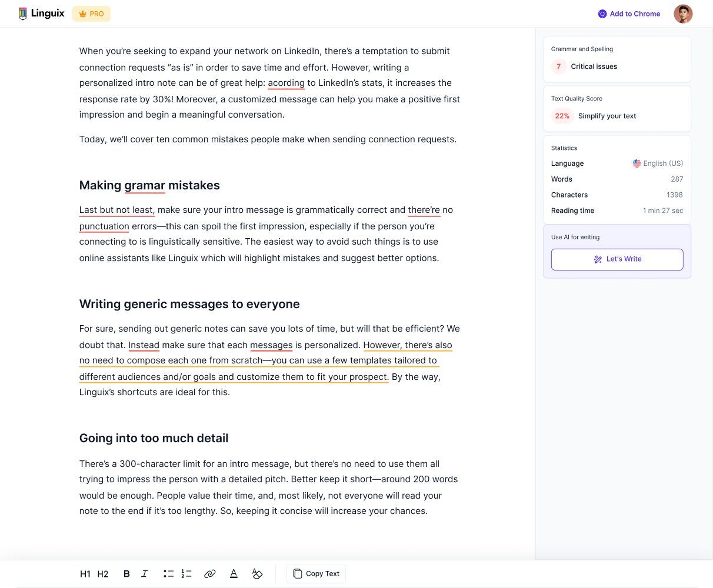
Task: Select the numbered list icon
Action: (x=186, y=573)
